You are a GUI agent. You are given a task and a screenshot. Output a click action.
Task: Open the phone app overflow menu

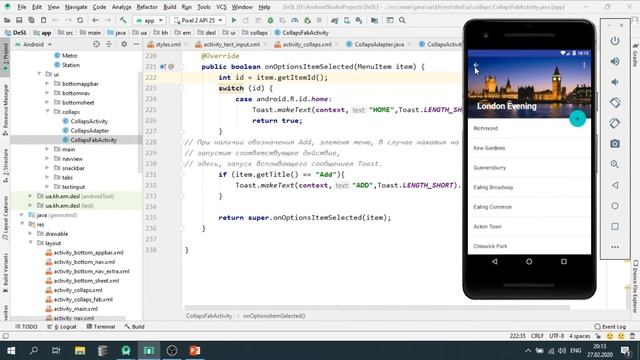584,65
